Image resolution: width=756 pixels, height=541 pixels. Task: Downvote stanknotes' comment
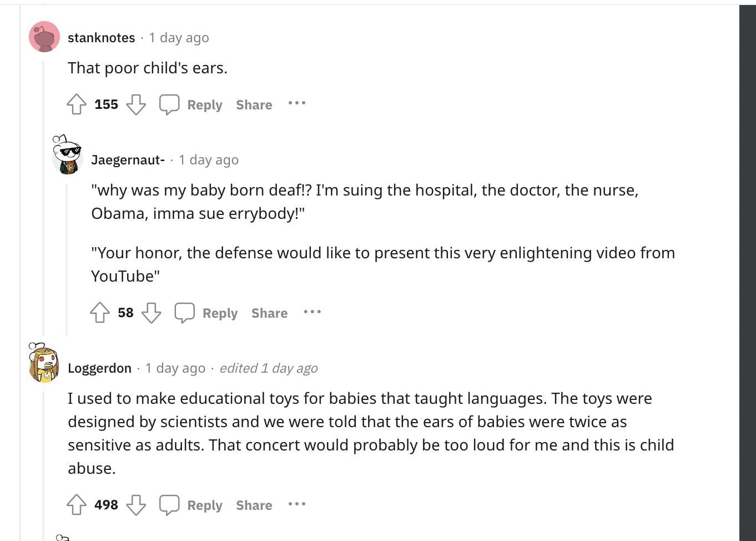(136, 104)
